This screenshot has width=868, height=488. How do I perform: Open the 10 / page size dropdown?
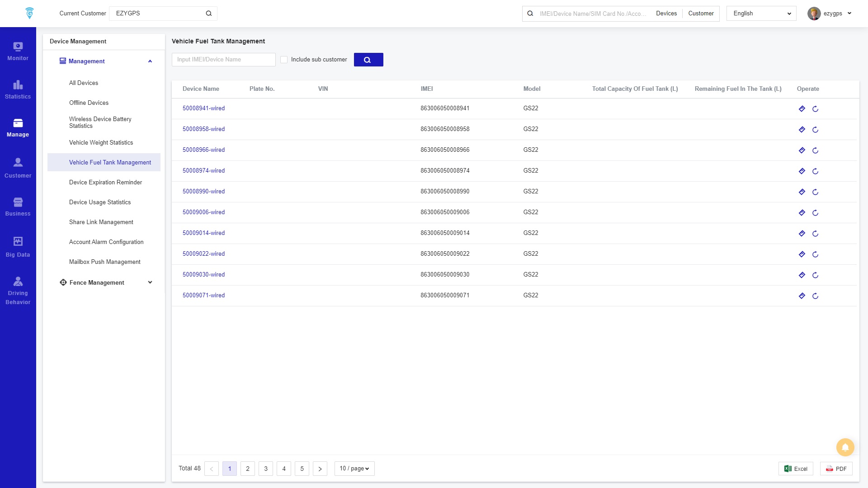354,469
